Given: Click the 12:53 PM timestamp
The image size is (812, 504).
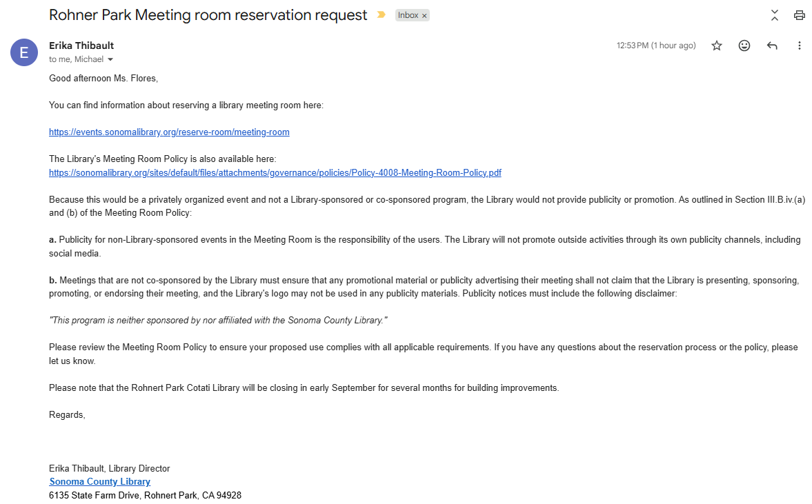Looking at the screenshot, I should (x=656, y=46).
